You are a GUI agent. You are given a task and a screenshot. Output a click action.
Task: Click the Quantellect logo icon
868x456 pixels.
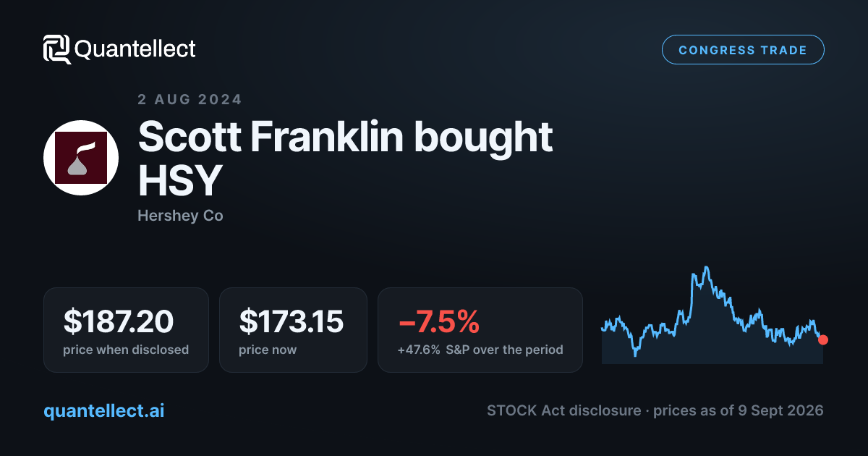coord(57,49)
